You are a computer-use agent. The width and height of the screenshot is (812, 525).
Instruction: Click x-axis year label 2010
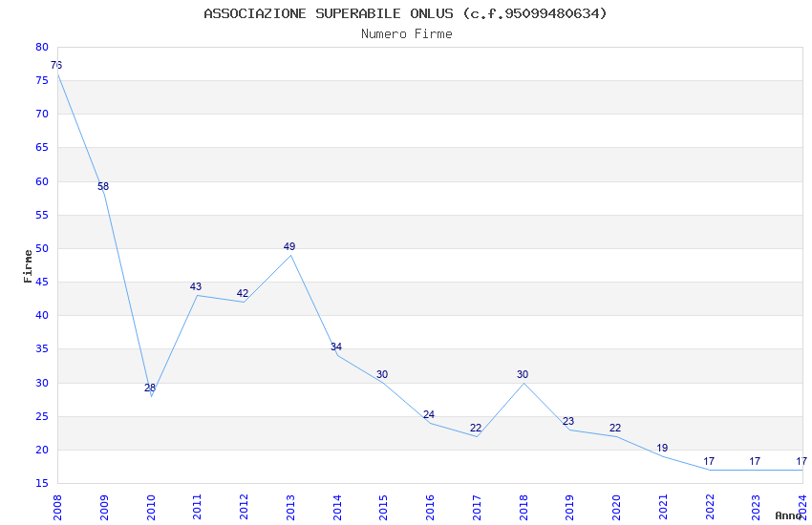tap(150, 507)
